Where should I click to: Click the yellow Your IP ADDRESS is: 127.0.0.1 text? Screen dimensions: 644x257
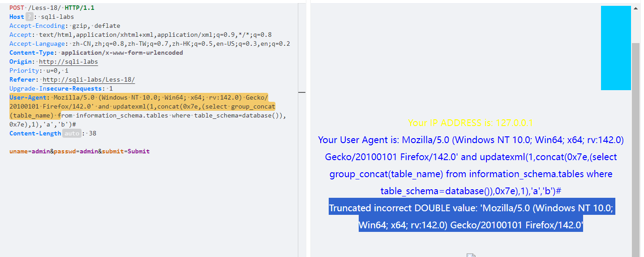(x=471, y=122)
